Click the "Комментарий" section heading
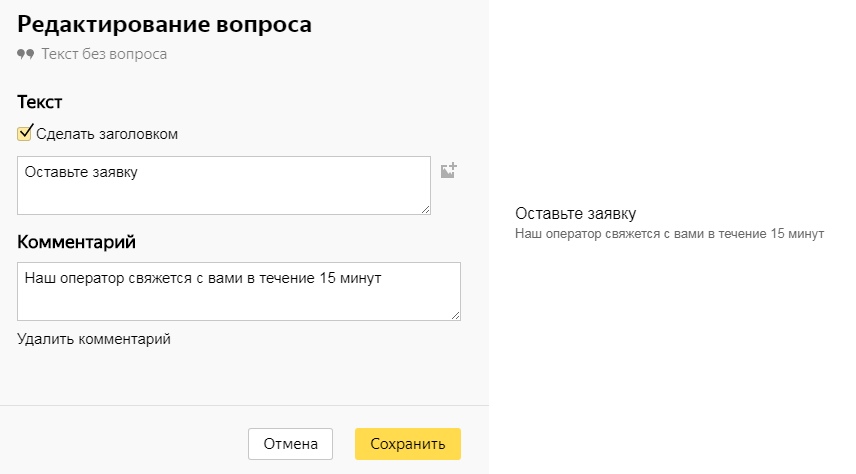The height and width of the screenshot is (474, 856). 76,242
